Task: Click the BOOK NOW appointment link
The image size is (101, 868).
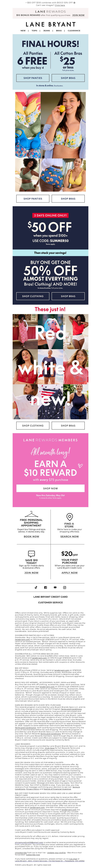Action: [x=31, y=536]
